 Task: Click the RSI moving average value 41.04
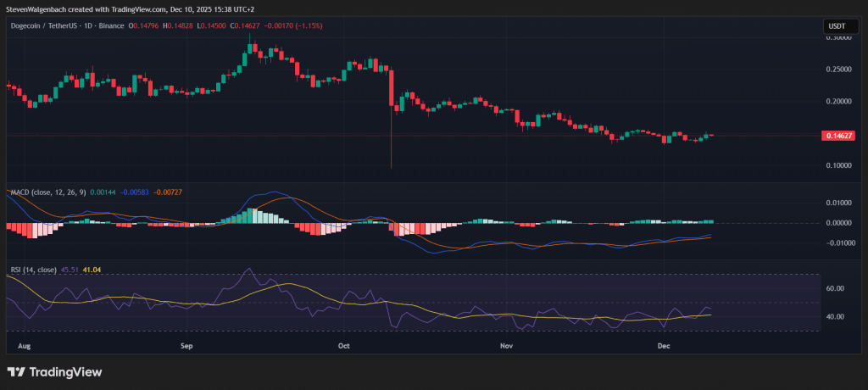coord(92,270)
